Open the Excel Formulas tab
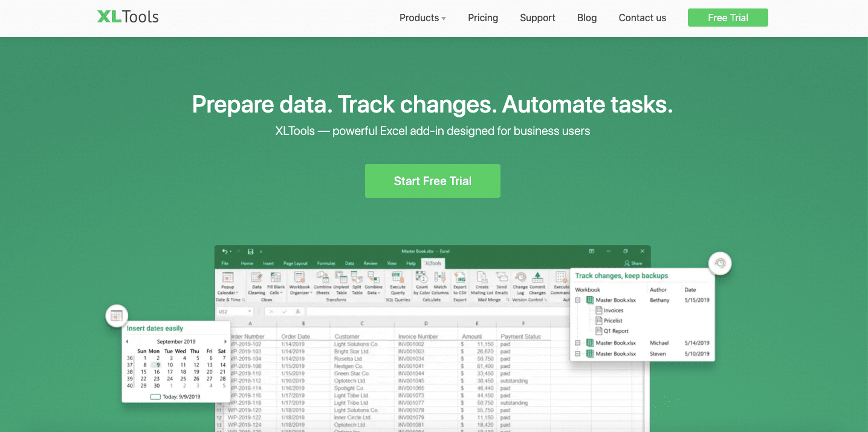Screen dimensions: 868x432 point(326,263)
